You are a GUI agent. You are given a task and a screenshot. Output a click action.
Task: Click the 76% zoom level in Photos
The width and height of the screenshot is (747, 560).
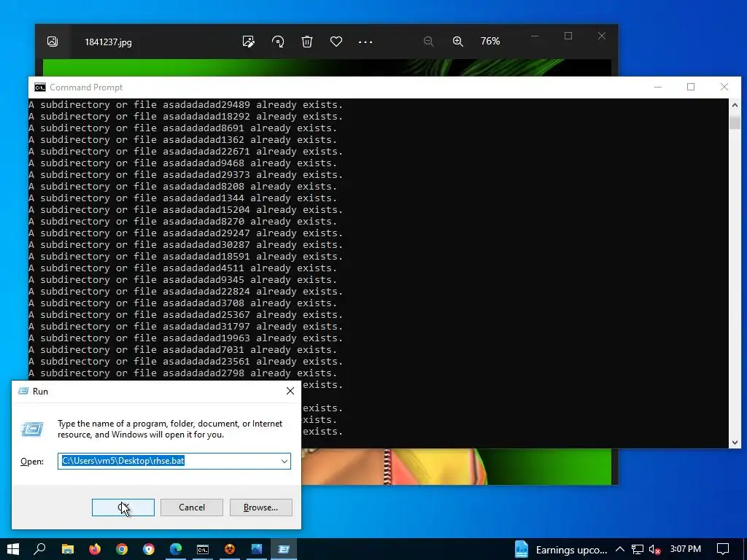(490, 42)
